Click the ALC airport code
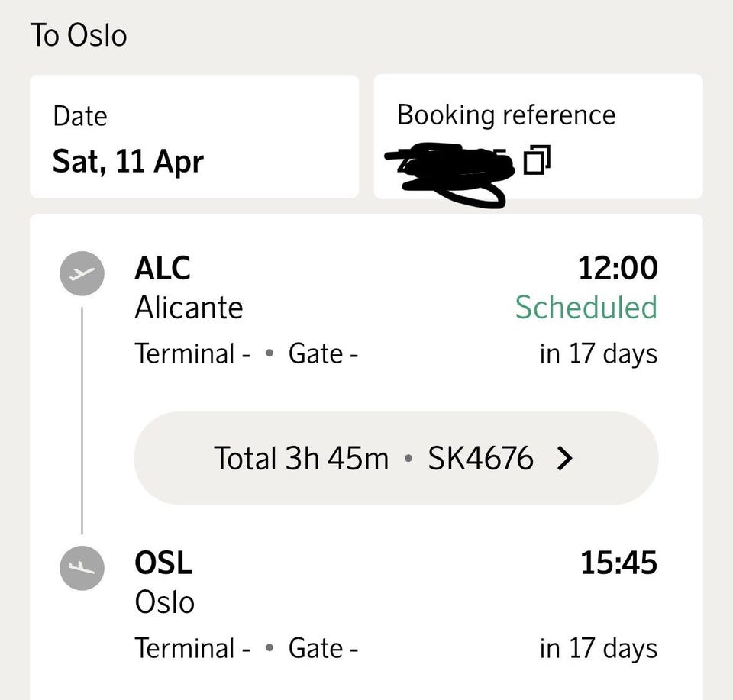Screen dimensions: 733x700 point(163,268)
